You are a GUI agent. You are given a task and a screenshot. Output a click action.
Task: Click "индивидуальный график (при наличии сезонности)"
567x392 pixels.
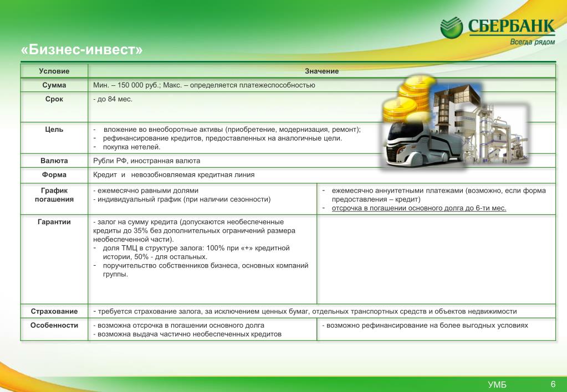click(182, 199)
